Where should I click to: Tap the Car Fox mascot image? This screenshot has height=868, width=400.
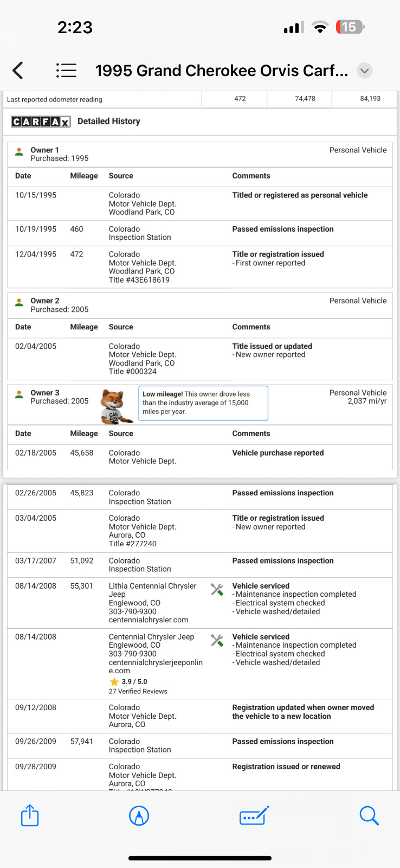click(115, 406)
